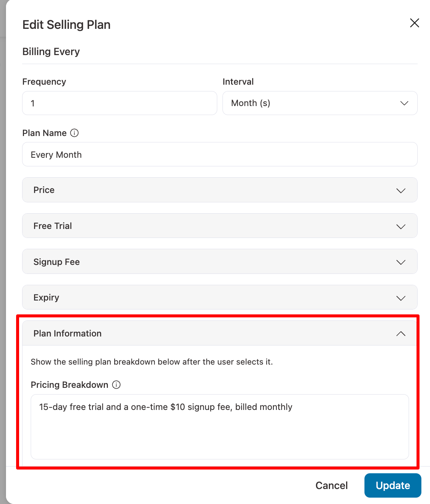Click the chevron arrow on Free Trial row
This screenshot has width=430, height=504.
pos(401,226)
